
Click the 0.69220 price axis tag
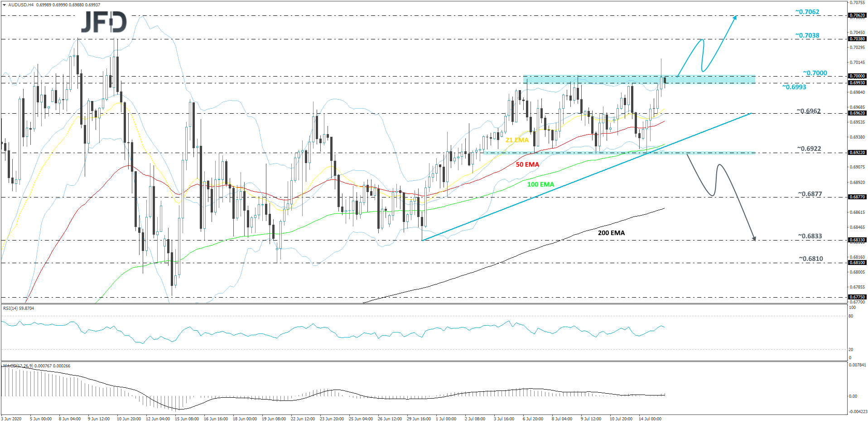857,153
